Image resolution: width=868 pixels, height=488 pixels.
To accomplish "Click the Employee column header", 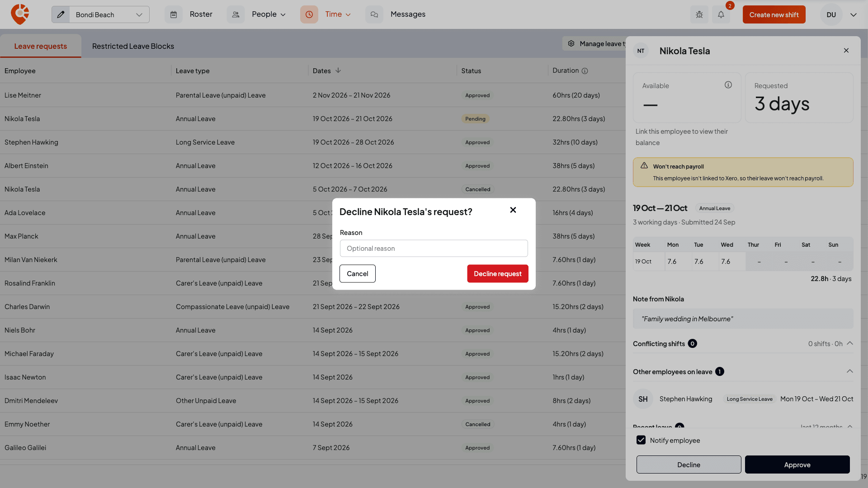I will click(20, 71).
